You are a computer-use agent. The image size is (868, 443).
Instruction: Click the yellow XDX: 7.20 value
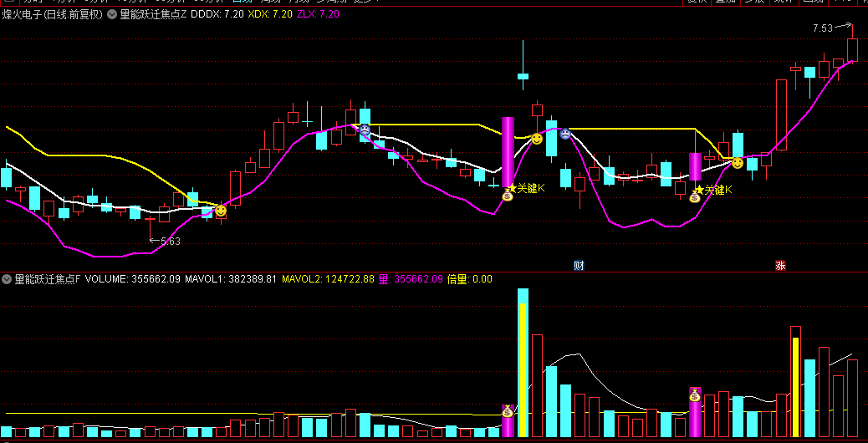tap(269, 14)
